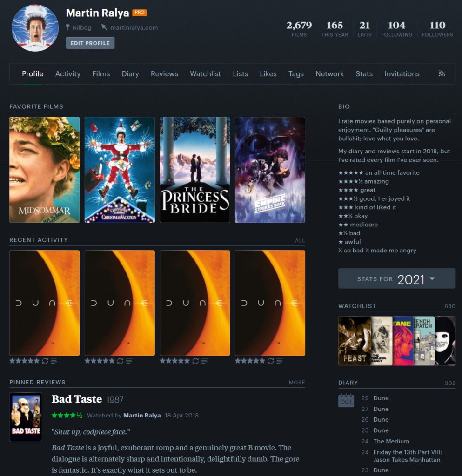Open The Empire Strikes Back poster

(x=270, y=170)
